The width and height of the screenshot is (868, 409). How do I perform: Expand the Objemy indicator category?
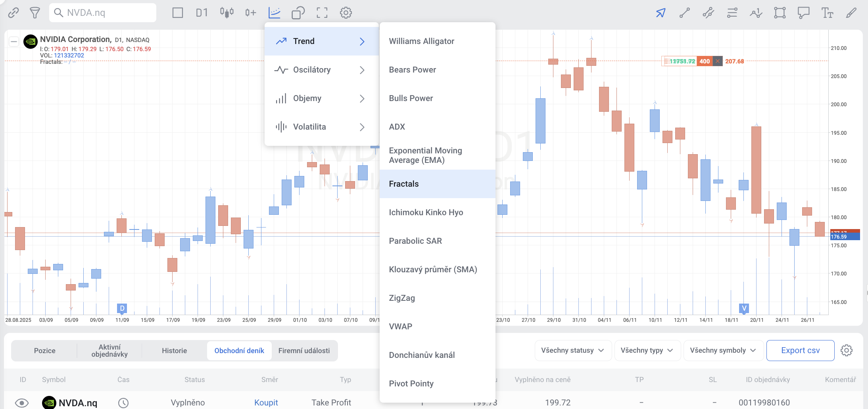[x=322, y=98]
